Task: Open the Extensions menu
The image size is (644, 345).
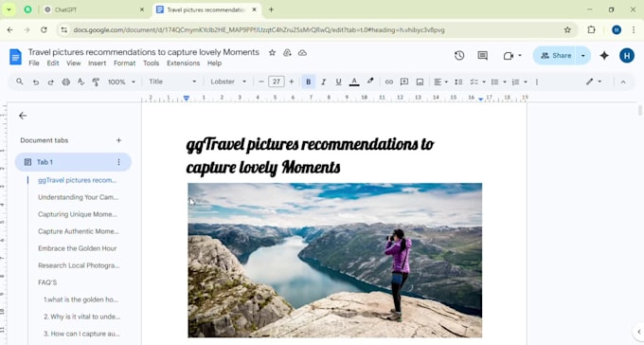Action: pos(183,64)
